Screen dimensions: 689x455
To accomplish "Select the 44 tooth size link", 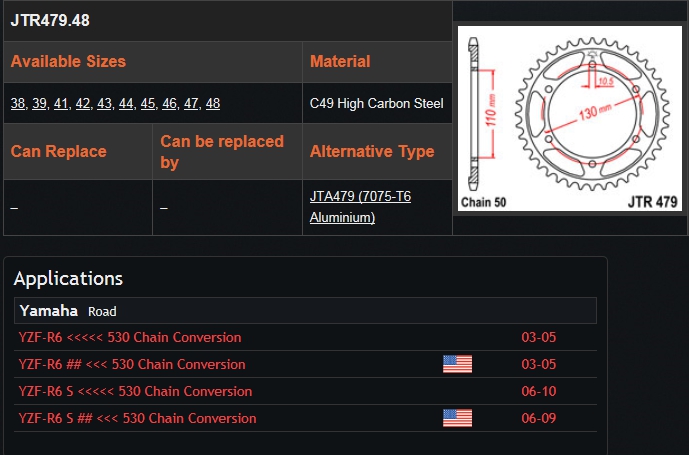I will tap(126, 103).
